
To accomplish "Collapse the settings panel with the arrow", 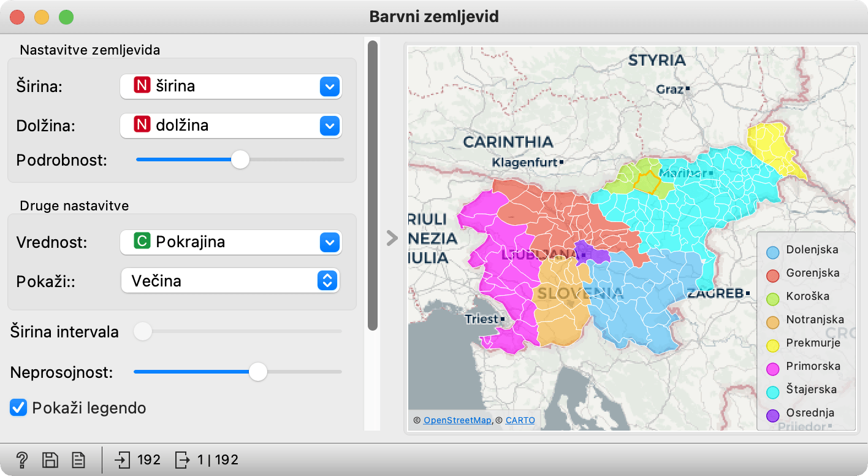I will [392, 238].
